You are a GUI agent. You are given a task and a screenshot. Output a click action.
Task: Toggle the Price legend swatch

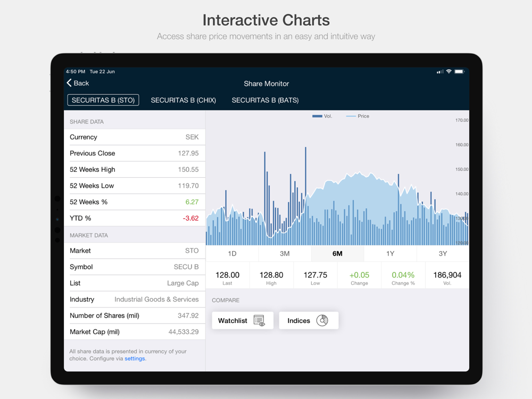tap(351, 116)
